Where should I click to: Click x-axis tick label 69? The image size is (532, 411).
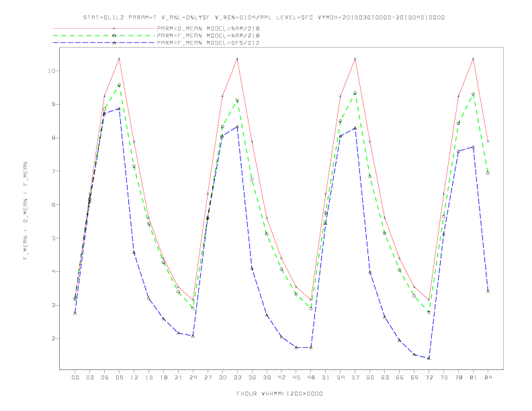(414, 377)
